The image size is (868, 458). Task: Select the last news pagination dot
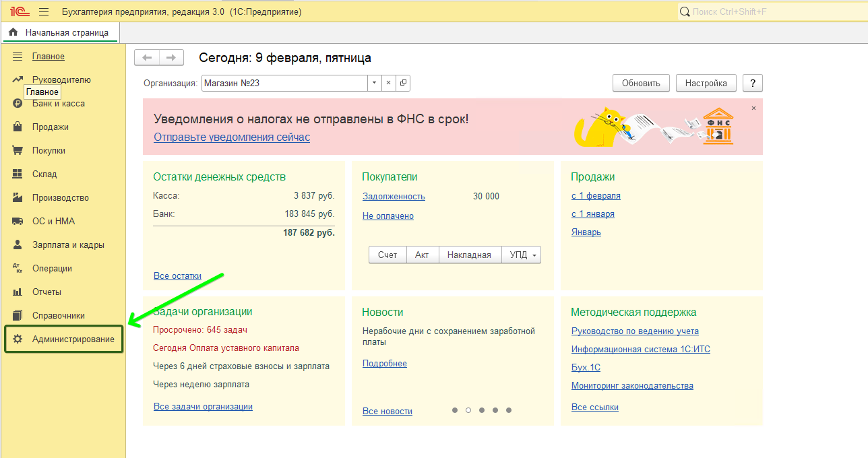[509, 410]
